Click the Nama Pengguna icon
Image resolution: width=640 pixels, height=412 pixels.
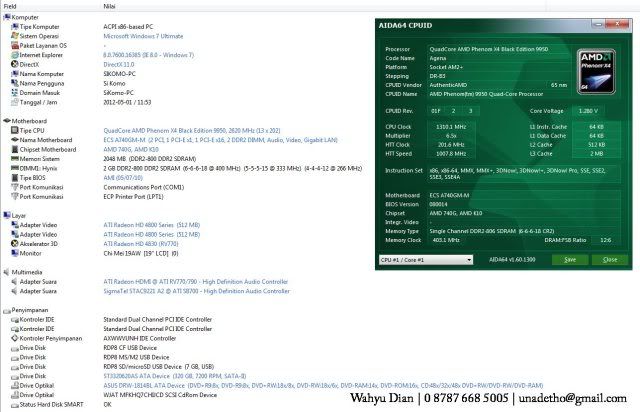pyautogui.click(x=15, y=83)
